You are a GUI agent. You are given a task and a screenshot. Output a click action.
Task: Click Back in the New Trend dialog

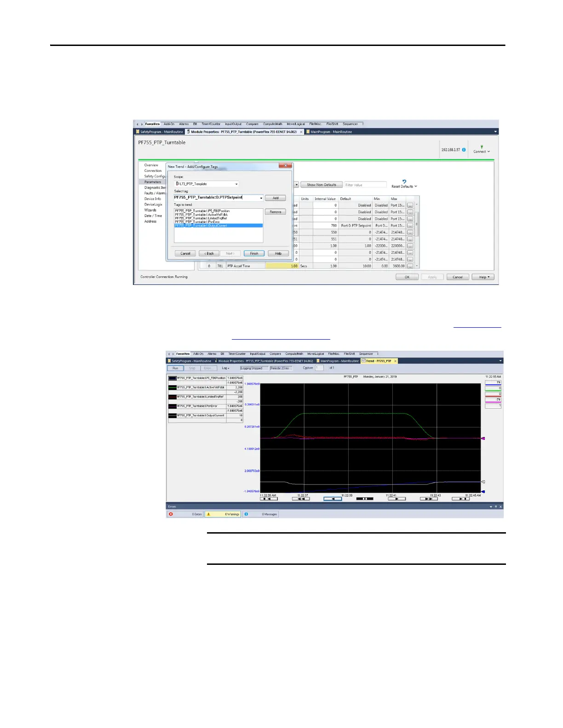pos(209,253)
